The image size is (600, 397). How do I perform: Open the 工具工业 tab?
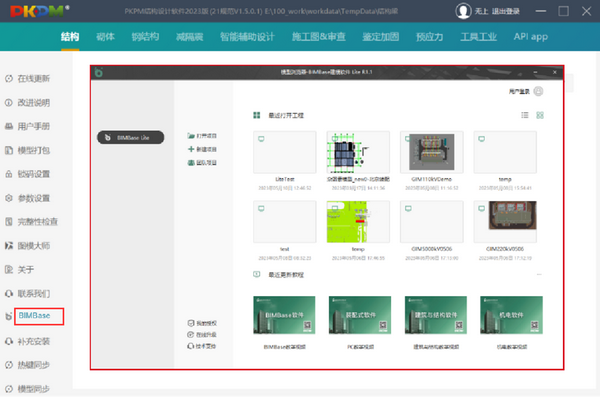(478, 37)
